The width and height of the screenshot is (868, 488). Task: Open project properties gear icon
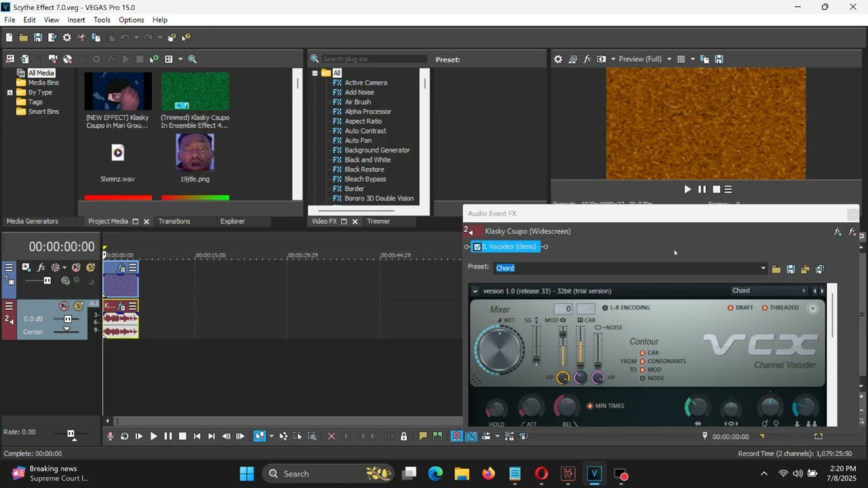pos(67,38)
